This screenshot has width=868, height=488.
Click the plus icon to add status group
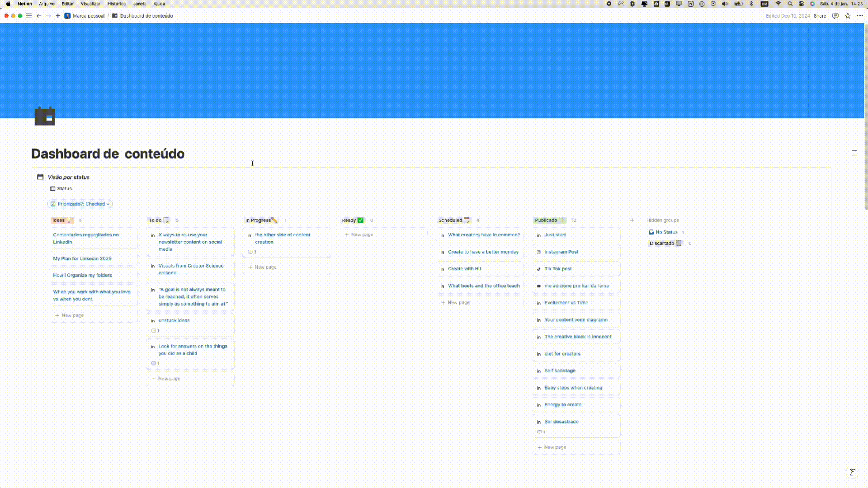(x=632, y=221)
